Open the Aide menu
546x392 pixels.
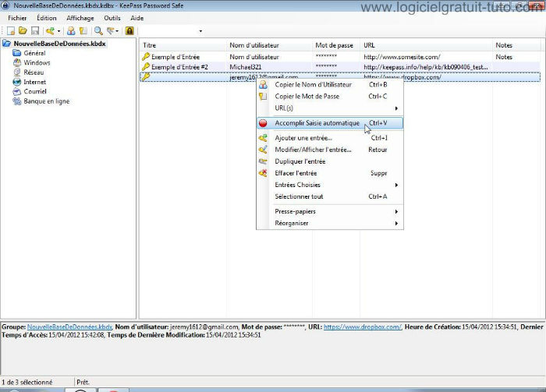[x=136, y=18]
